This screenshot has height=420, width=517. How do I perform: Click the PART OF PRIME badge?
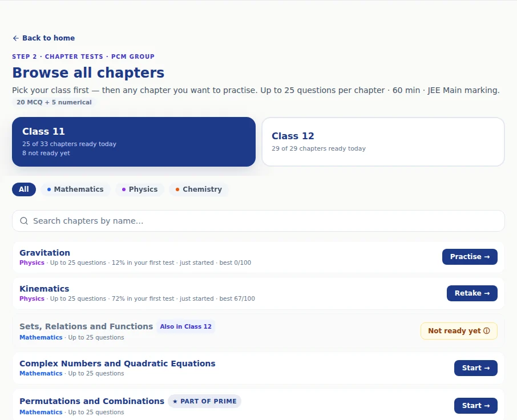tap(204, 401)
